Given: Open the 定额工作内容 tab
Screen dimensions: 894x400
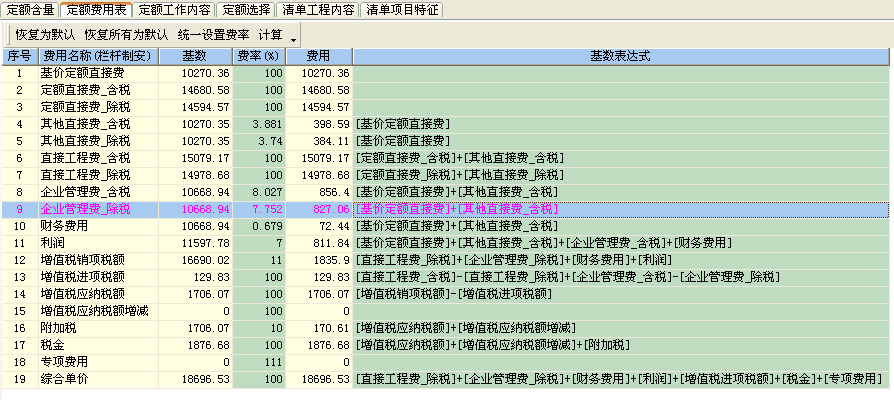Looking at the screenshot, I should pyautogui.click(x=173, y=9).
